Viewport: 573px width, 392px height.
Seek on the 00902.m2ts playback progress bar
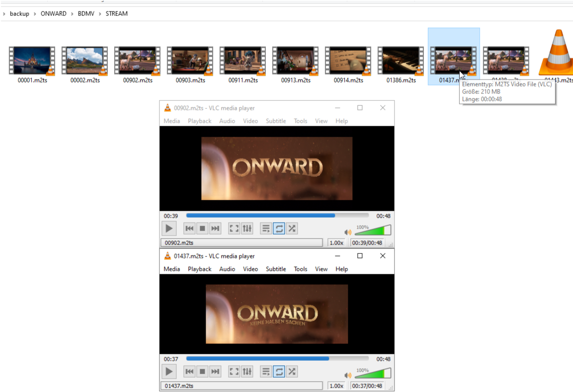click(277, 216)
